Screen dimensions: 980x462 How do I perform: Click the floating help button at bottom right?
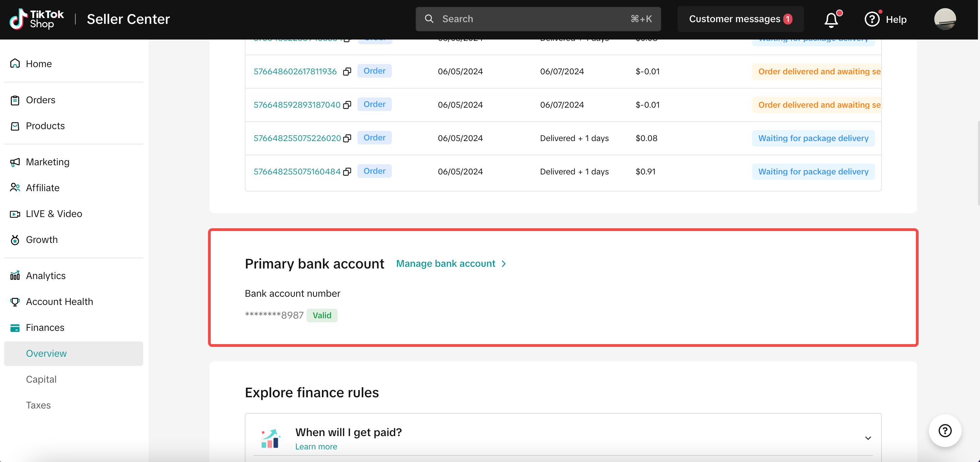(945, 430)
